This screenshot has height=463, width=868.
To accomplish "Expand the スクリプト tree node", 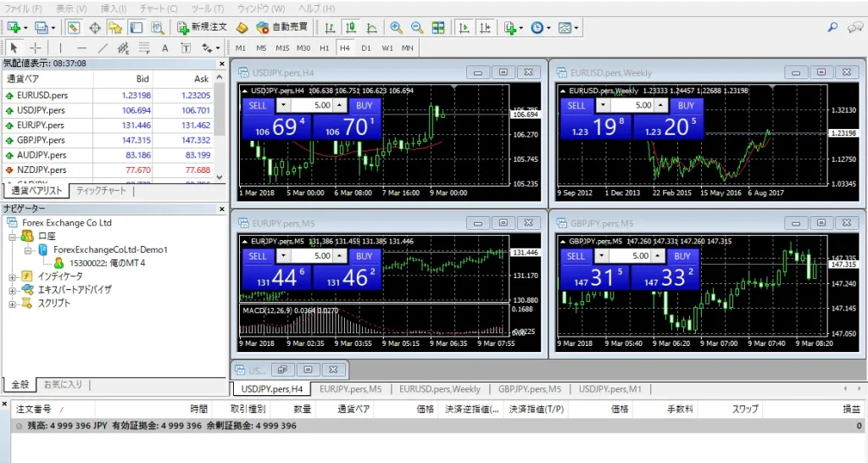I will (x=11, y=304).
